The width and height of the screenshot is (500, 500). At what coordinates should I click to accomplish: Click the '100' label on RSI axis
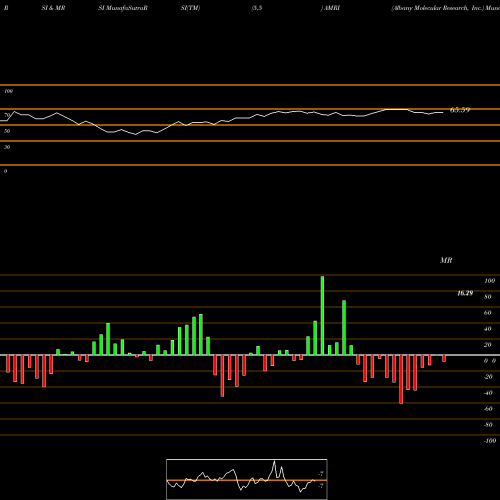9,91
